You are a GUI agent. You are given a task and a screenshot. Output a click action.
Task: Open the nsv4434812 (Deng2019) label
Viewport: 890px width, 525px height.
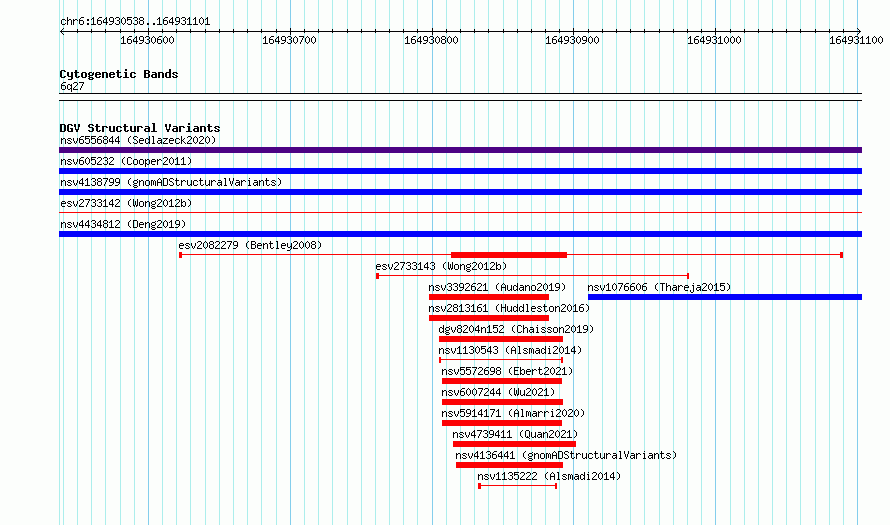123,224
